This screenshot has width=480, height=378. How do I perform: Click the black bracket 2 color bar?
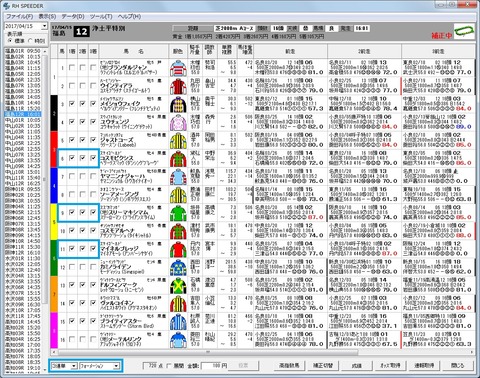pos(54,113)
